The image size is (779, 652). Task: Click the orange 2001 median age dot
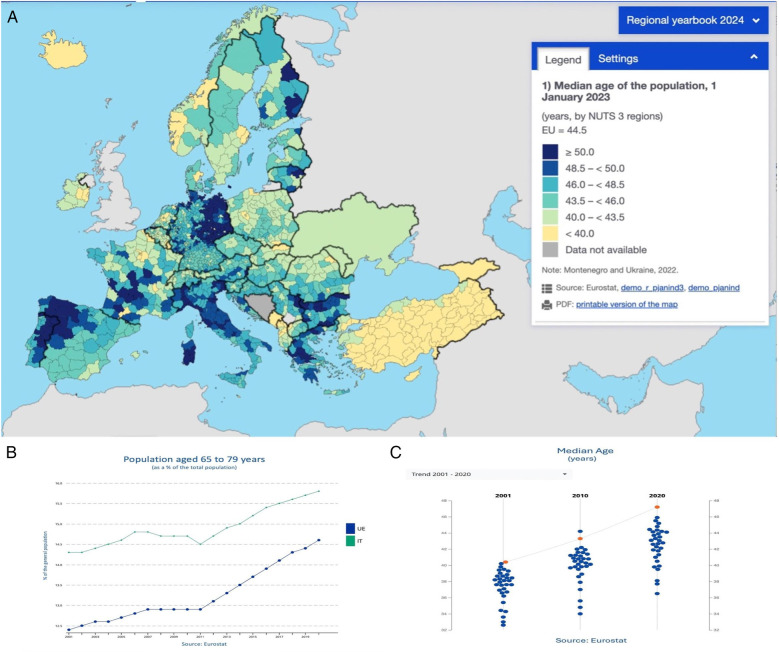[x=505, y=562]
